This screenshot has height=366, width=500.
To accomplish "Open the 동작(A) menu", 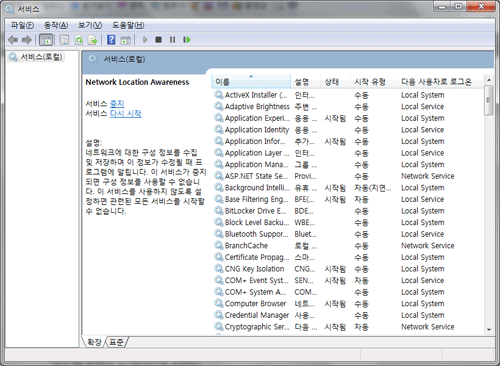I will [x=56, y=25].
